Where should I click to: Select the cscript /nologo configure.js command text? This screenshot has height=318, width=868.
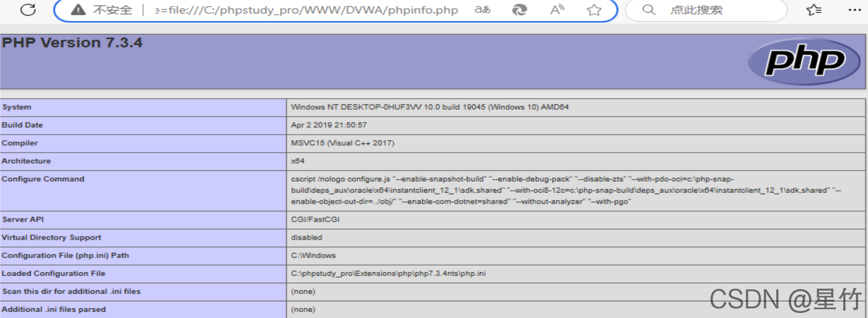[x=566, y=190]
